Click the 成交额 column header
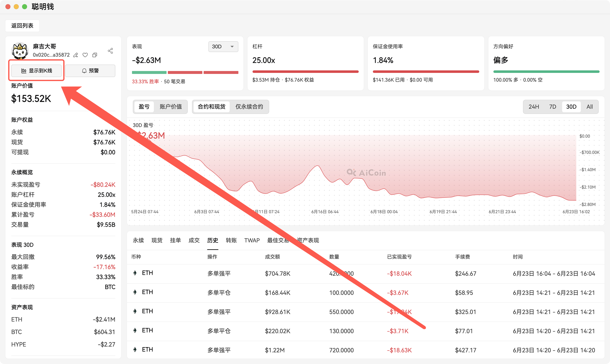 tap(272, 257)
